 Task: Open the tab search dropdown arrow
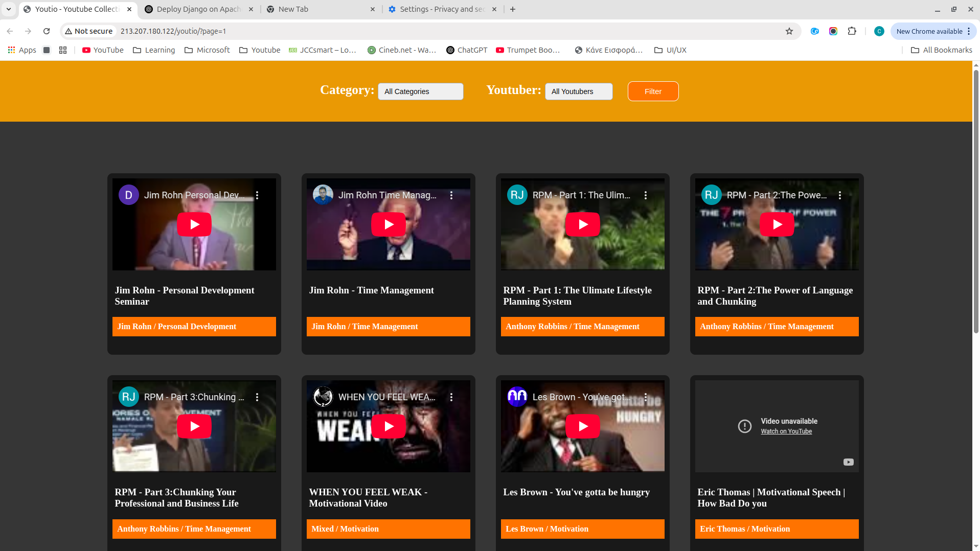[9, 9]
